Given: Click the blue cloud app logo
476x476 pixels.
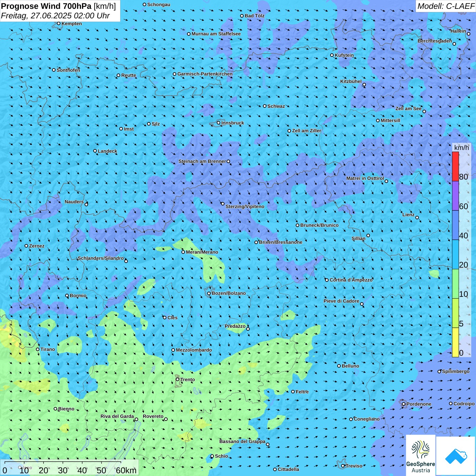Looking at the screenshot, I should click(x=456, y=456).
